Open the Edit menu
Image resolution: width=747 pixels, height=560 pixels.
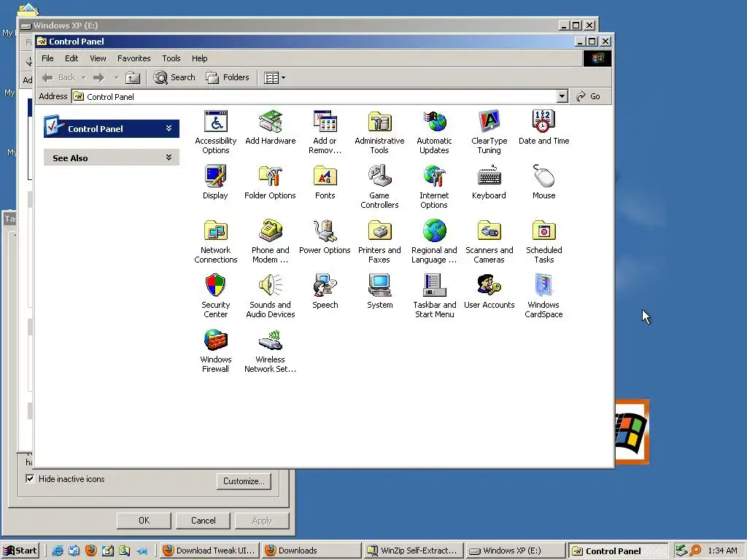coord(71,58)
